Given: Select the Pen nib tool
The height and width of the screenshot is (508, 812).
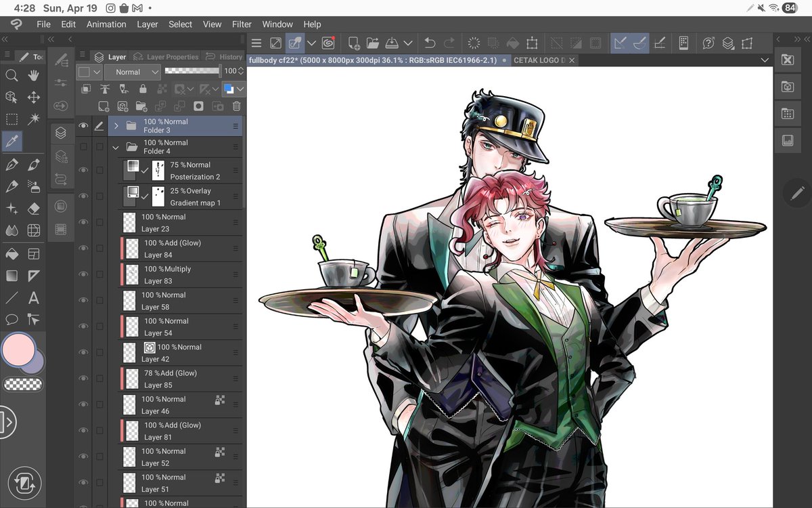Looking at the screenshot, I should click(x=12, y=165).
